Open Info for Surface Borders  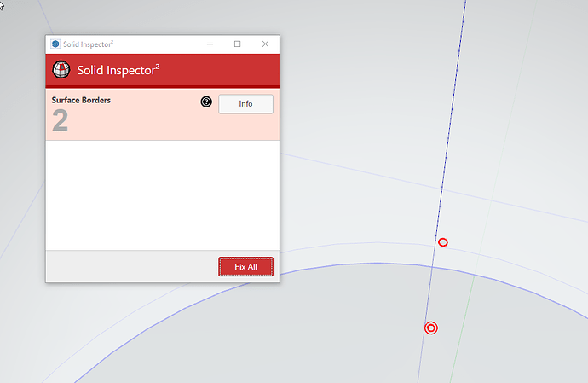[x=245, y=104]
